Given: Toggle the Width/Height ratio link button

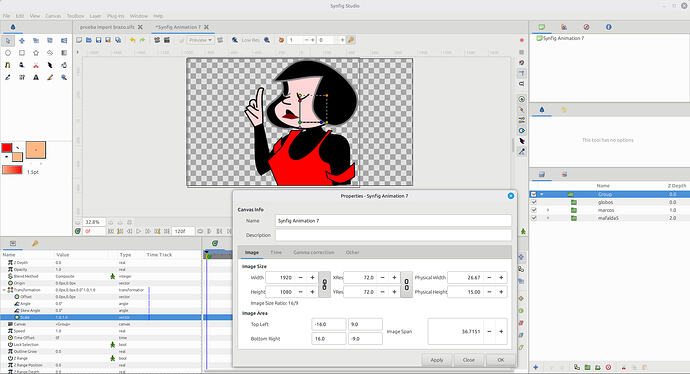Looking at the screenshot, I should [x=324, y=285].
